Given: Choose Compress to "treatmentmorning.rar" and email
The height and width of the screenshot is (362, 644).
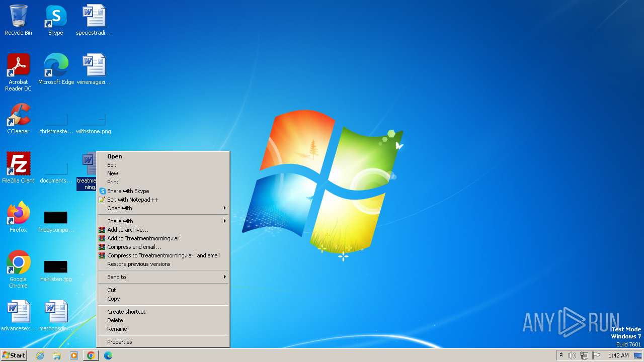Looking at the screenshot, I should point(164,255).
